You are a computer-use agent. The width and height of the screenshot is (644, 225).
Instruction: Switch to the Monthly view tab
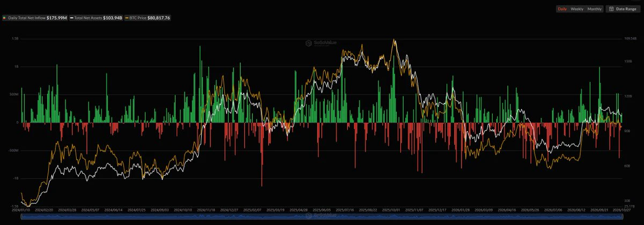point(594,9)
